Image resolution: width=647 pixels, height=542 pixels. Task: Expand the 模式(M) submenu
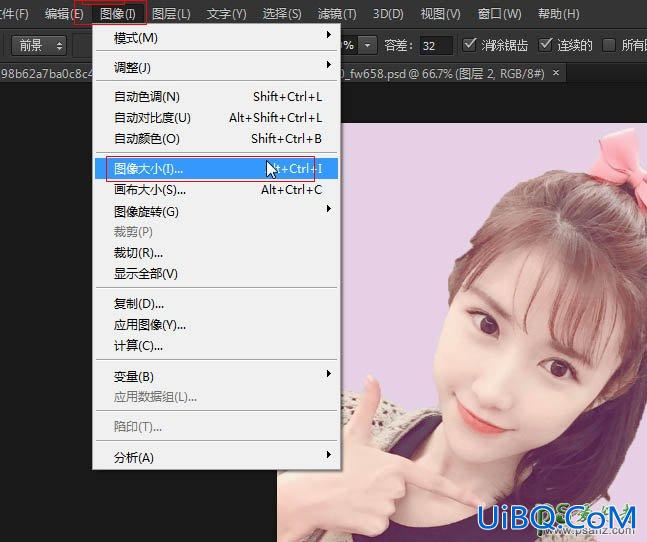coord(216,38)
